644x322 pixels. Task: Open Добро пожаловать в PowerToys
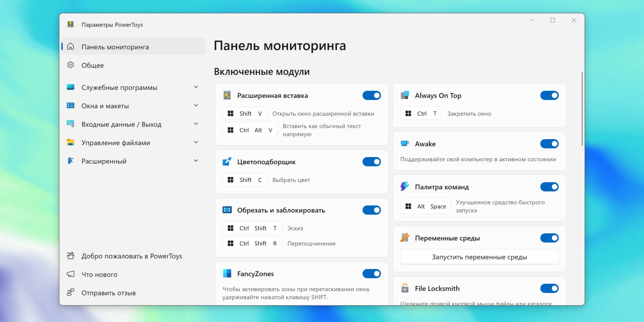(133, 256)
